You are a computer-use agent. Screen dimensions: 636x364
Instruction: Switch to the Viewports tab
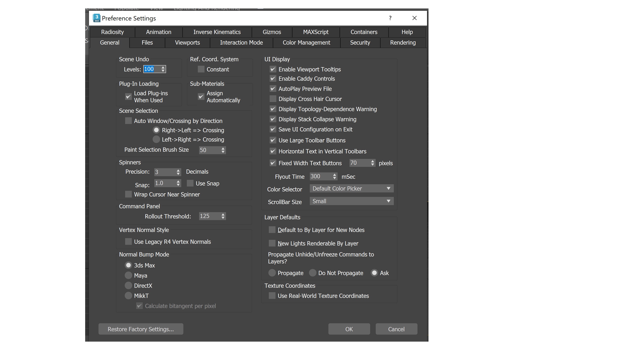[187, 42]
